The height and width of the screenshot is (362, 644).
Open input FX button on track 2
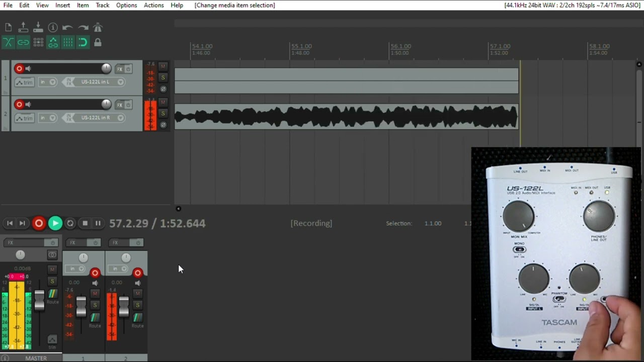pos(69,118)
